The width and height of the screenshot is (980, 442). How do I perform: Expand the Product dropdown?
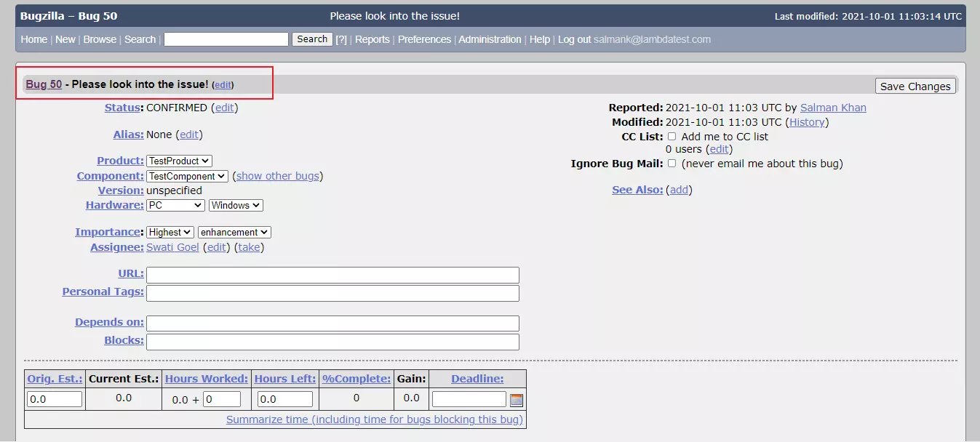point(179,161)
